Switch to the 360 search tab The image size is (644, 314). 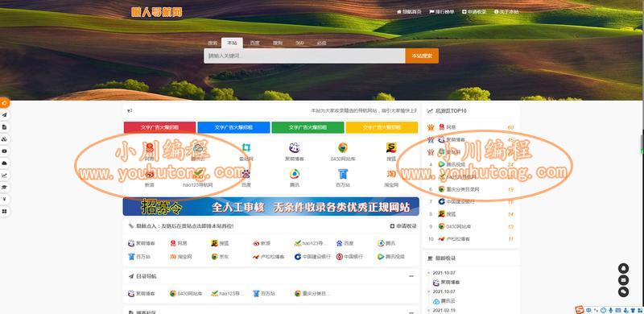coord(299,43)
